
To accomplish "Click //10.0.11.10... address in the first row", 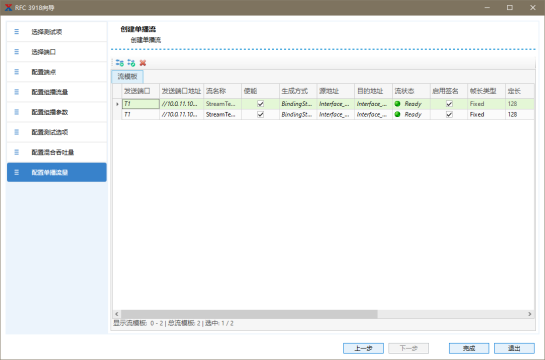I will [x=181, y=104].
